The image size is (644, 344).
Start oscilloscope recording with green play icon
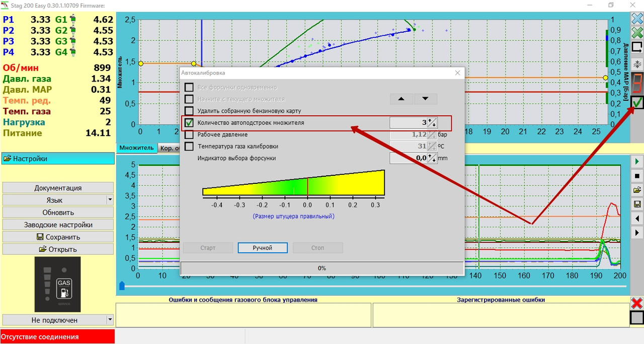637,162
